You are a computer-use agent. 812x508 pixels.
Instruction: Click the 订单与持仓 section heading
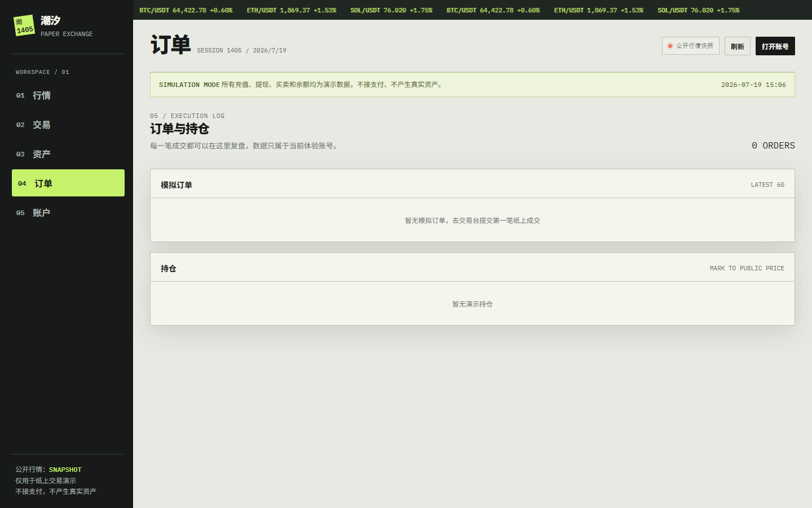tap(179, 129)
